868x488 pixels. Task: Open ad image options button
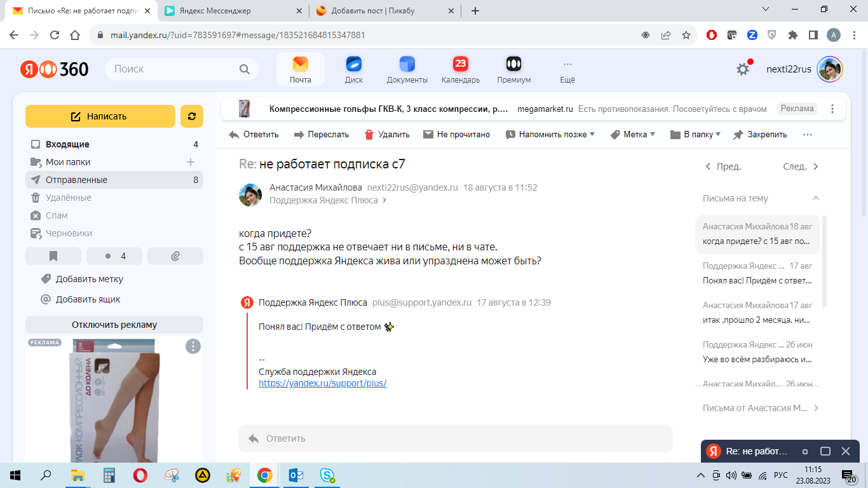[x=193, y=346]
